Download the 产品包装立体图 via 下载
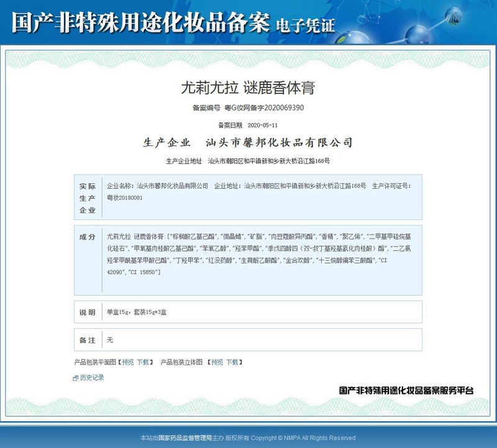This screenshot has height=448, width=497. pyautogui.click(x=232, y=362)
